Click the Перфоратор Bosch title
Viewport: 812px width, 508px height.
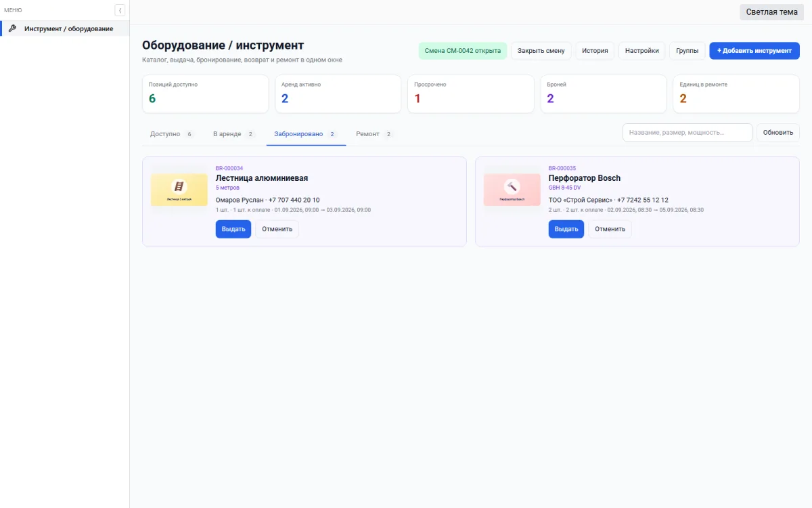[x=585, y=178]
